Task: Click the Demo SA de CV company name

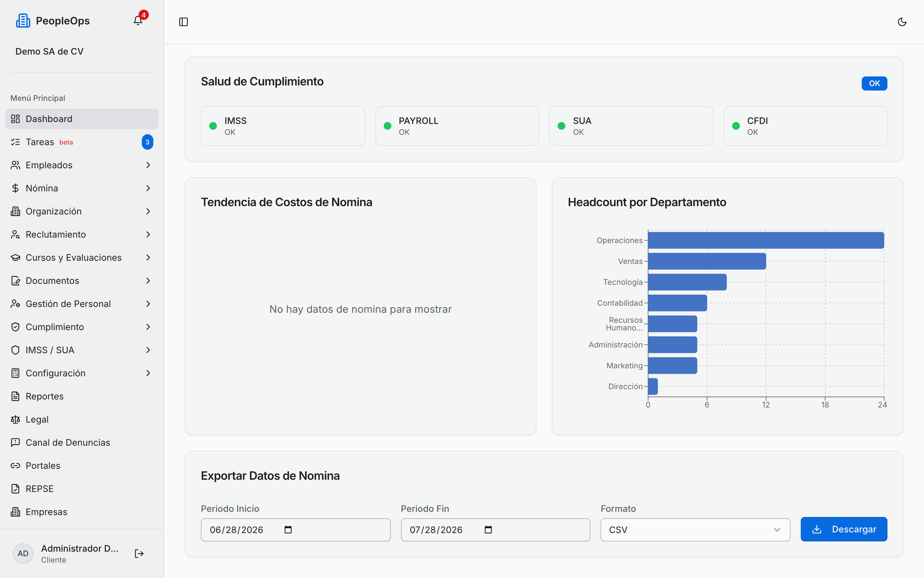Action: point(49,51)
